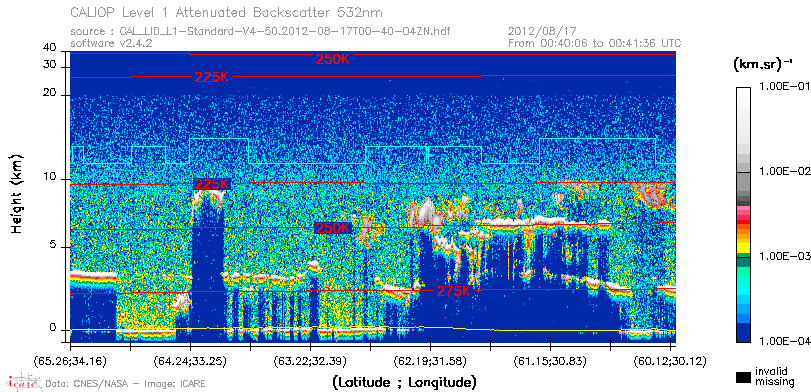The image size is (811, 392).
Task: Click the 'software v2.4.2' text
Action: pos(111,43)
